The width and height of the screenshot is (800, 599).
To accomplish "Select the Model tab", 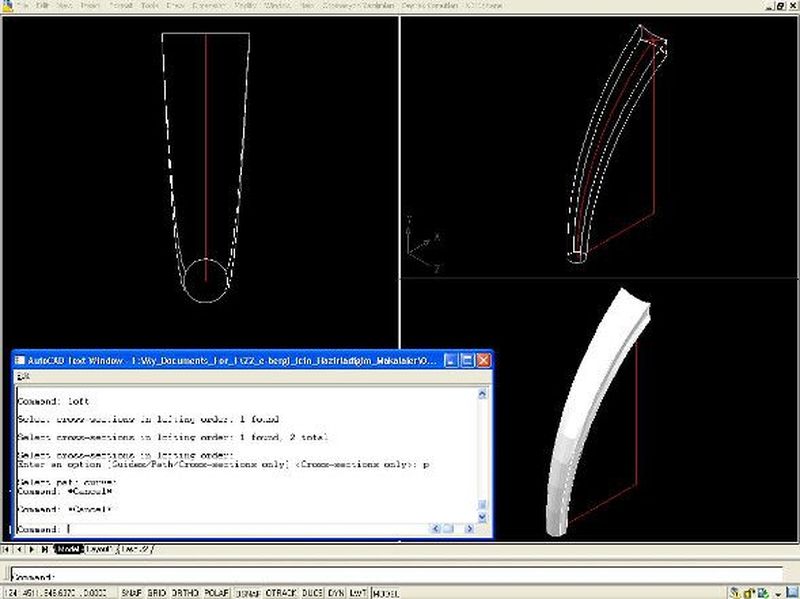I will point(68,549).
